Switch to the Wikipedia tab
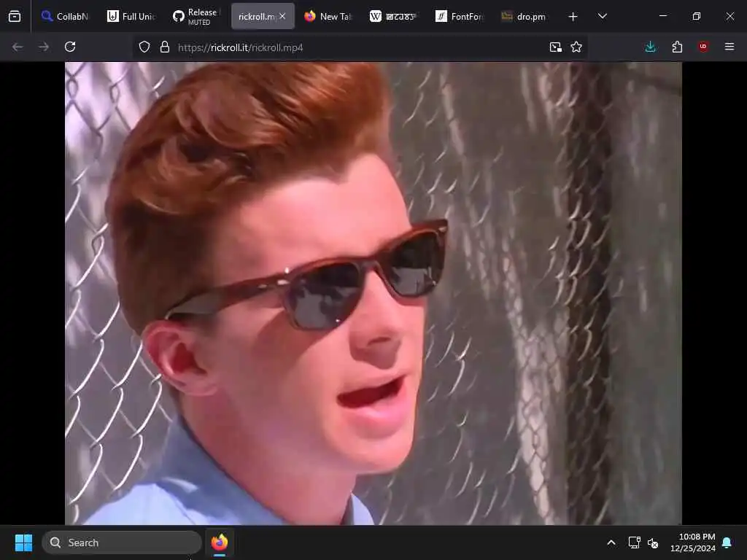 pyautogui.click(x=393, y=17)
